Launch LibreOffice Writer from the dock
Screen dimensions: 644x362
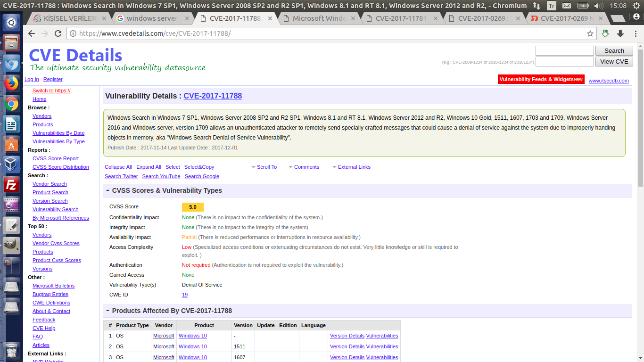(11, 124)
